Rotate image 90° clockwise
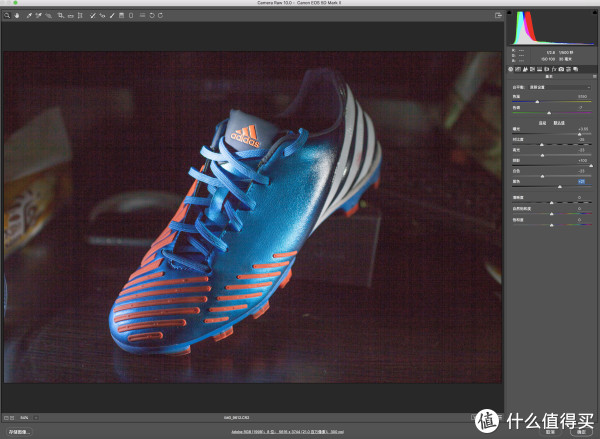The height and width of the screenshot is (439, 600). 160,15
